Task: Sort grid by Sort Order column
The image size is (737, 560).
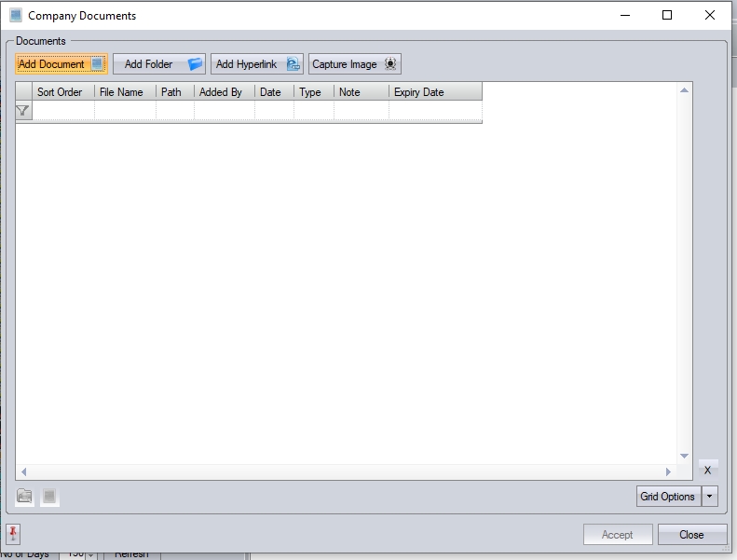Action: 63,91
